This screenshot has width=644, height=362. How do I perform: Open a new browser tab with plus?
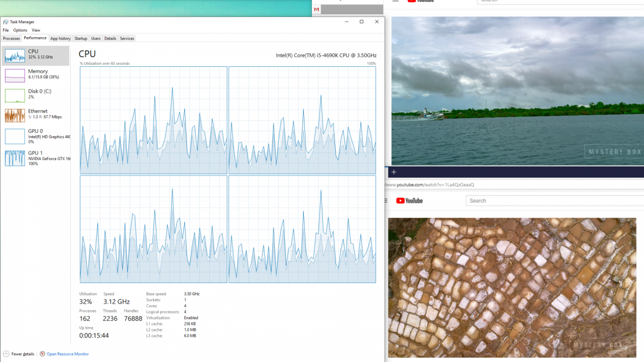(x=393, y=172)
